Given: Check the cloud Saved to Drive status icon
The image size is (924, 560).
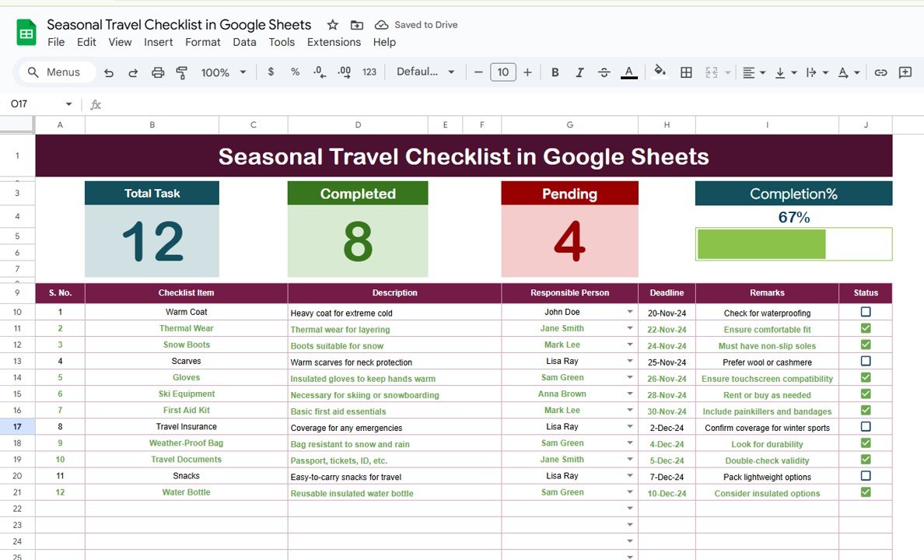Looking at the screenshot, I should click(382, 25).
